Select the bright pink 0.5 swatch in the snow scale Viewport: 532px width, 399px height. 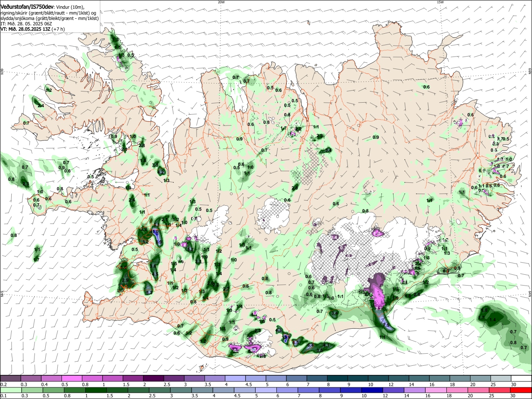[x=71, y=379]
